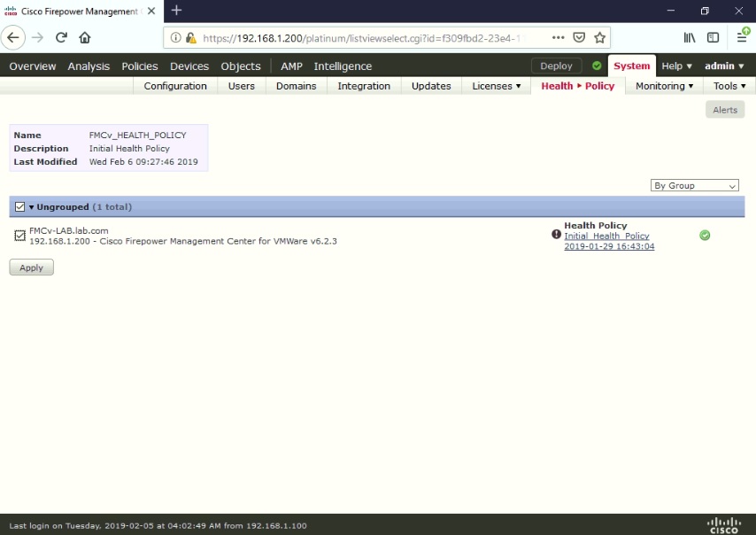Click the Cisco logo in footer
The image size is (756, 535).
(724, 525)
